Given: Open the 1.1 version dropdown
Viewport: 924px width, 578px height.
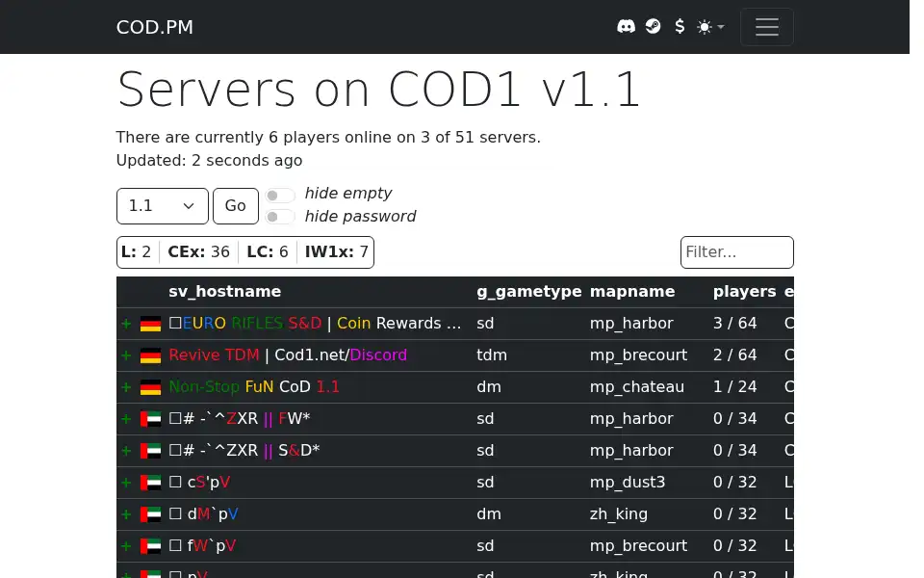Looking at the screenshot, I should click(162, 206).
